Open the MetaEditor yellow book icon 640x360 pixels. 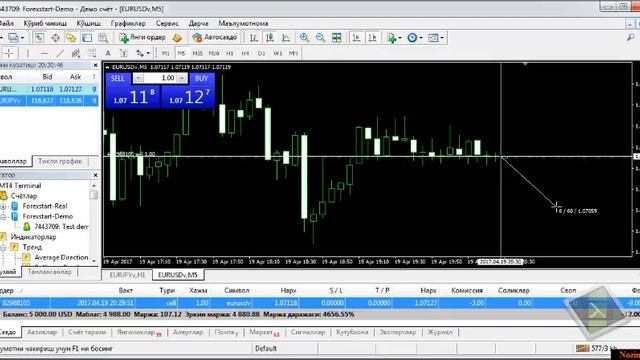tap(177, 38)
